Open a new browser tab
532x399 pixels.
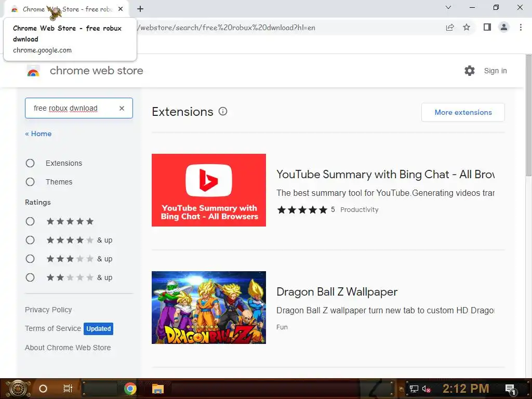140,9
